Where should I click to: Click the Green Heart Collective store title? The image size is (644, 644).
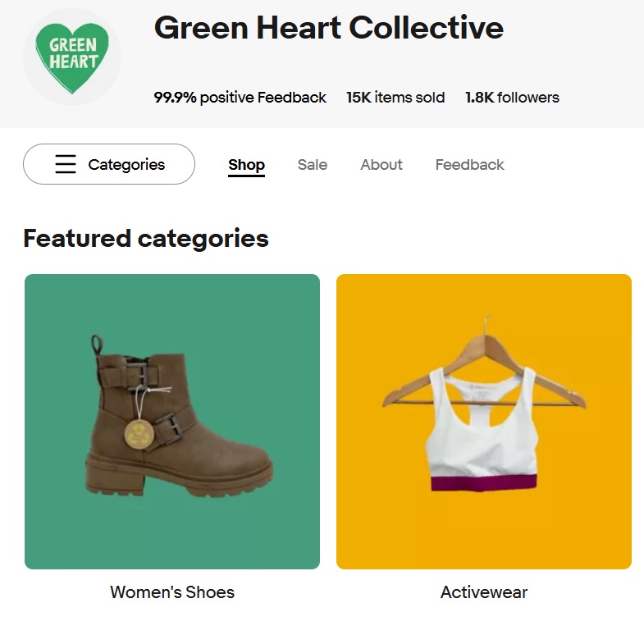click(x=328, y=28)
